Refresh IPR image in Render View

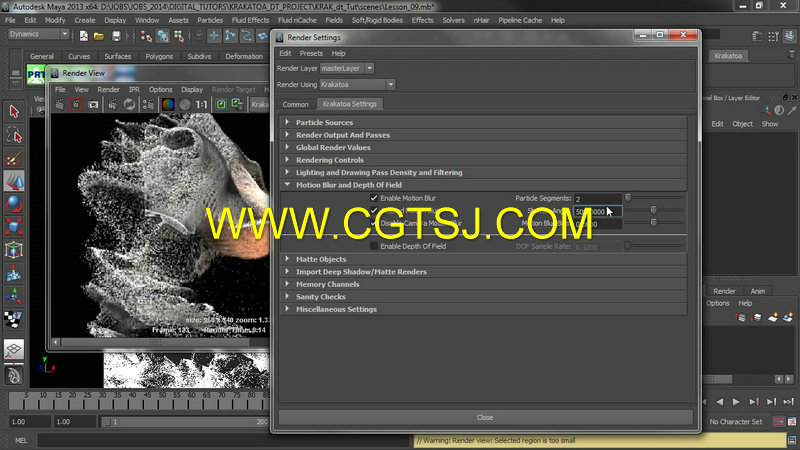click(130, 105)
